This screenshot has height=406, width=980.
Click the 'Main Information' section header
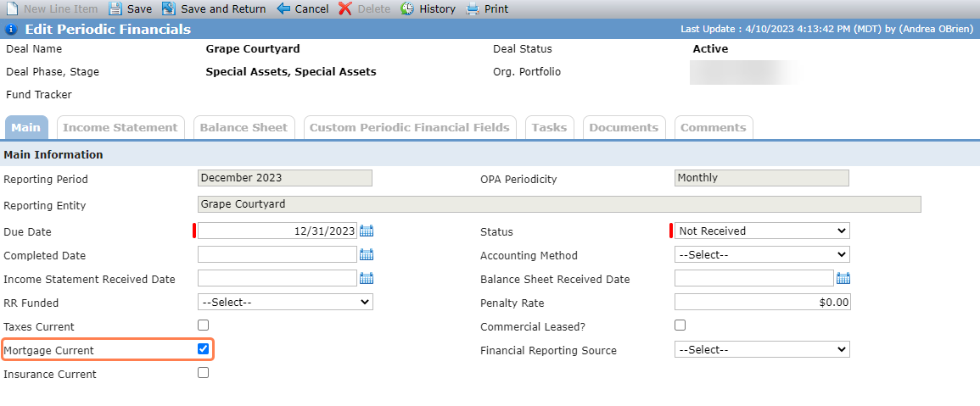coord(53,154)
